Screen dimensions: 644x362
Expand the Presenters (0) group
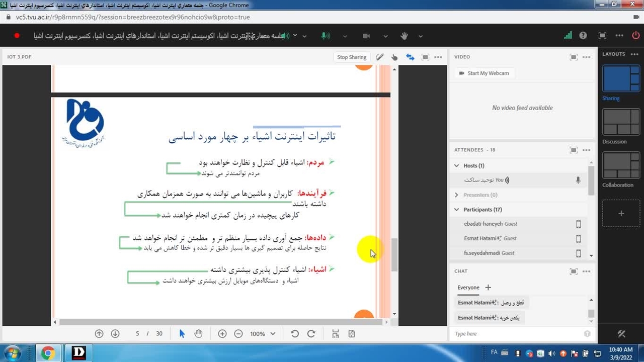click(x=457, y=195)
